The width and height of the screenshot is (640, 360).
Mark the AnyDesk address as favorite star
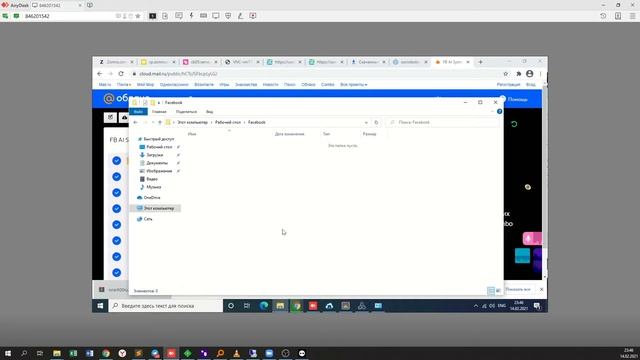coord(138,16)
